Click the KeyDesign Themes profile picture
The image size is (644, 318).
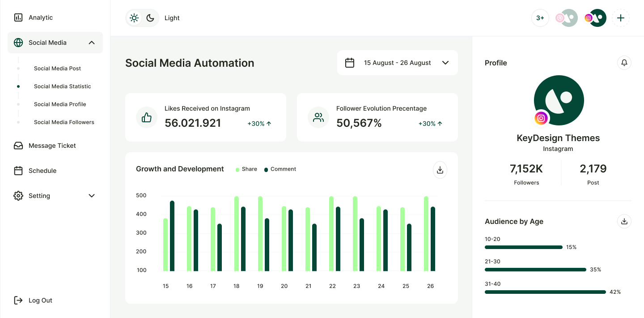click(x=559, y=100)
